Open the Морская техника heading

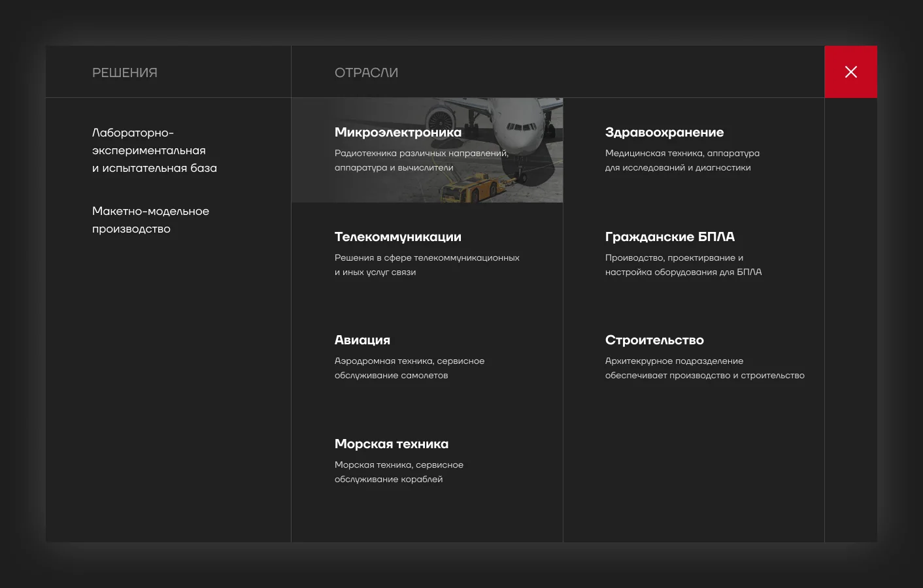[x=392, y=444]
